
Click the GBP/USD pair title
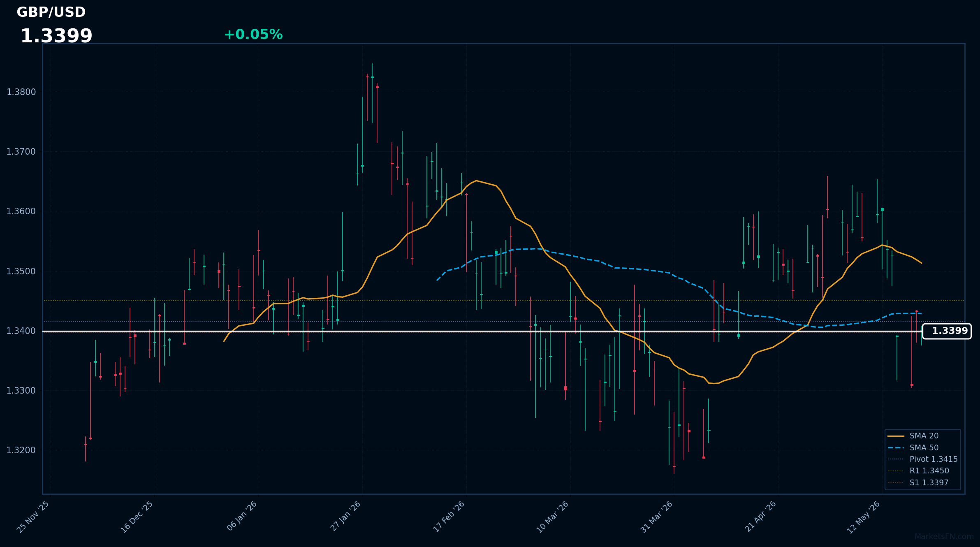coord(51,12)
